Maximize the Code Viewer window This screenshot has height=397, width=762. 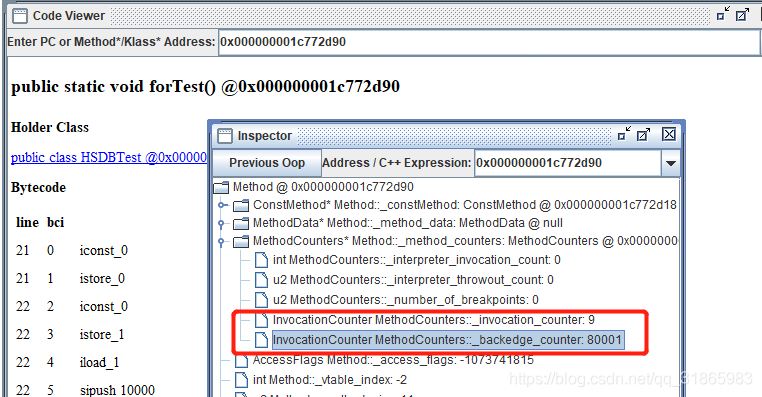click(742, 15)
